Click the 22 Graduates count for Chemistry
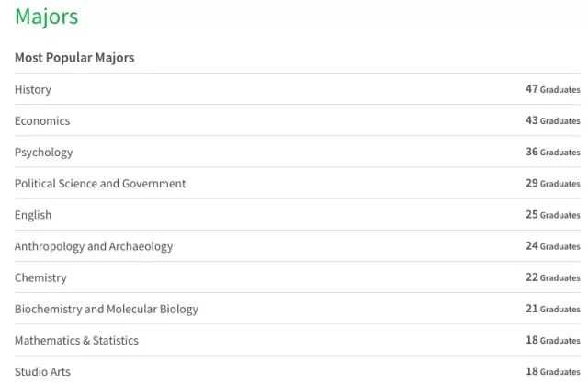This screenshot has height=385, width=588. pyautogui.click(x=553, y=277)
